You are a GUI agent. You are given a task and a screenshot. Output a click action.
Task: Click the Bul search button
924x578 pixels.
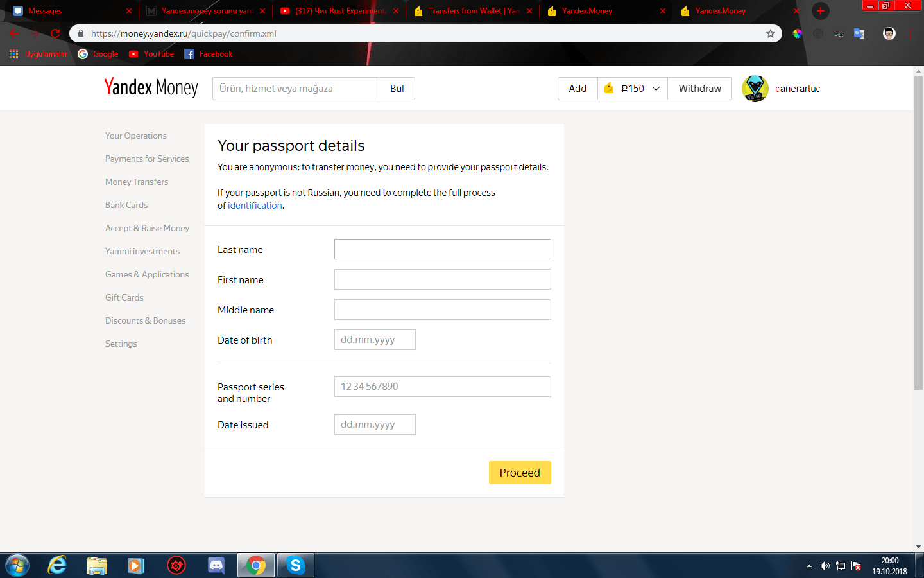point(397,89)
